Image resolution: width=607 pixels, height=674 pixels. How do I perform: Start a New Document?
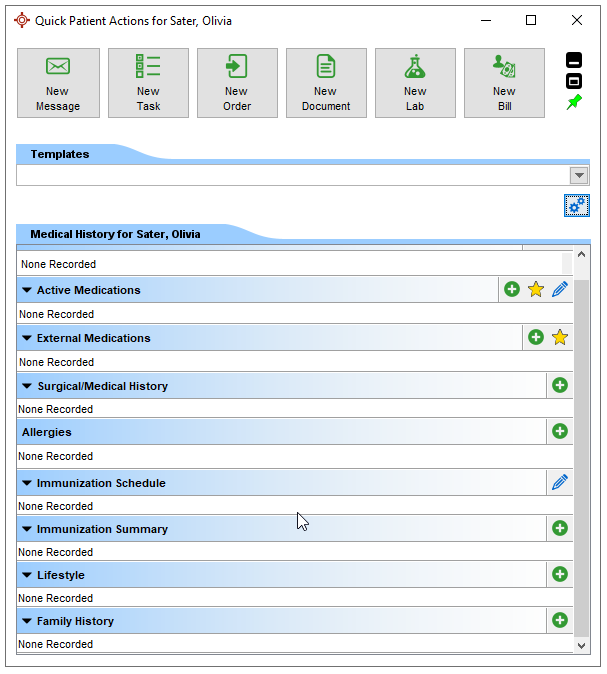326,83
